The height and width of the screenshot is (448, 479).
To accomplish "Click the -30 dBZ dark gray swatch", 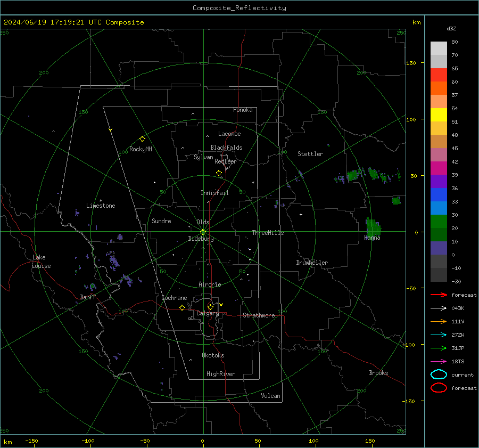I will 439,275.
